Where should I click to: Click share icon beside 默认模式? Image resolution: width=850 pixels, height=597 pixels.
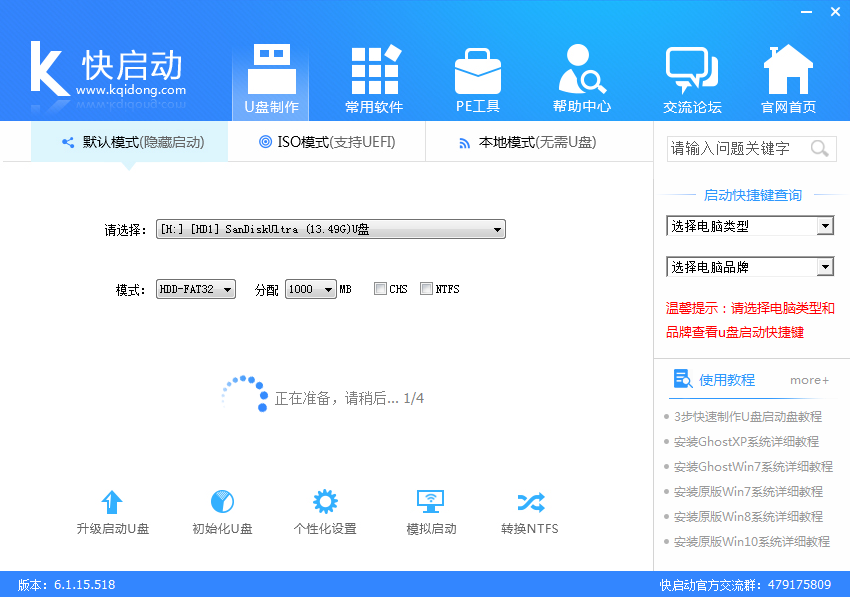pos(68,143)
